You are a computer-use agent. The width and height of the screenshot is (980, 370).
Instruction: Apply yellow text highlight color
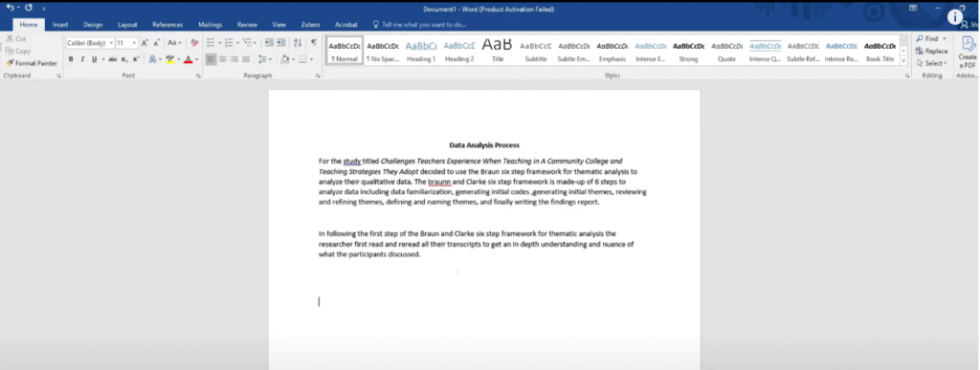169,59
